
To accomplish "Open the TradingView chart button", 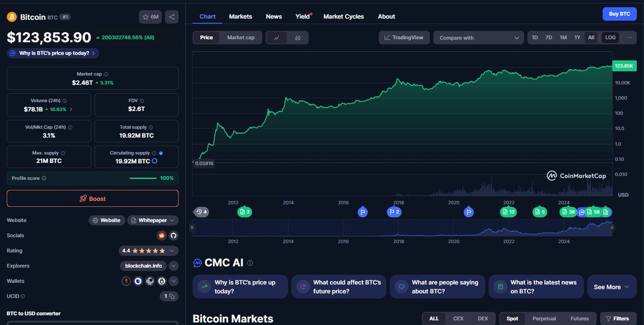I will tap(404, 38).
